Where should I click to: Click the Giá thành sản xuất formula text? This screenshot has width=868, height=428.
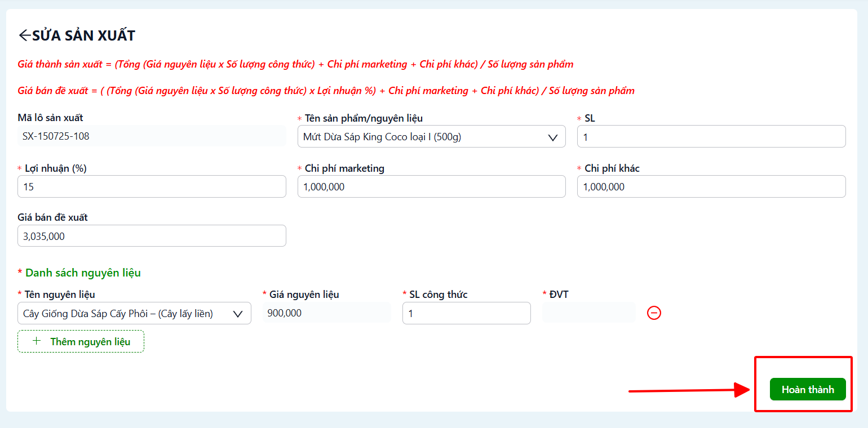(296, 64)
